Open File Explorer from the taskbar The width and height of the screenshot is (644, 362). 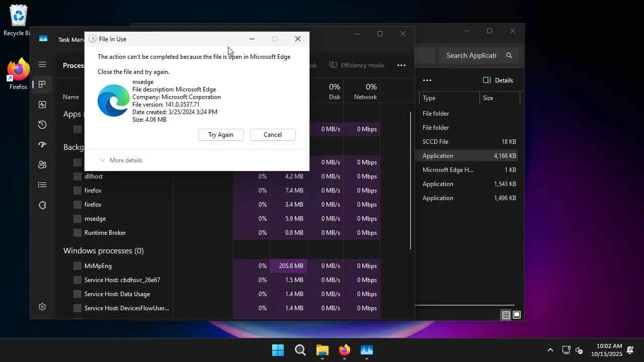pyautogui.click(x=323, y=350)
